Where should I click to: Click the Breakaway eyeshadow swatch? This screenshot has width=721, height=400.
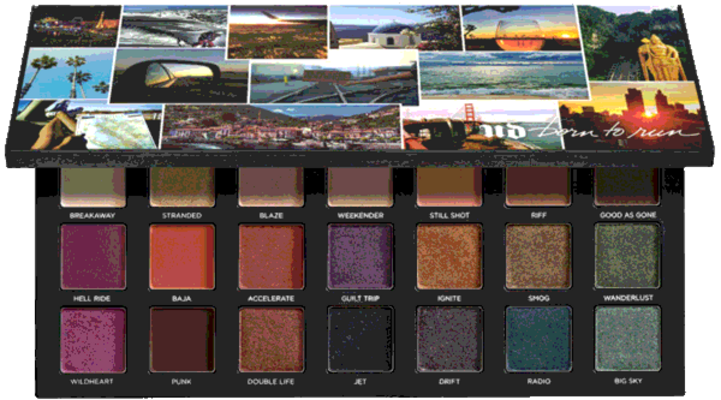click(93, 187)
